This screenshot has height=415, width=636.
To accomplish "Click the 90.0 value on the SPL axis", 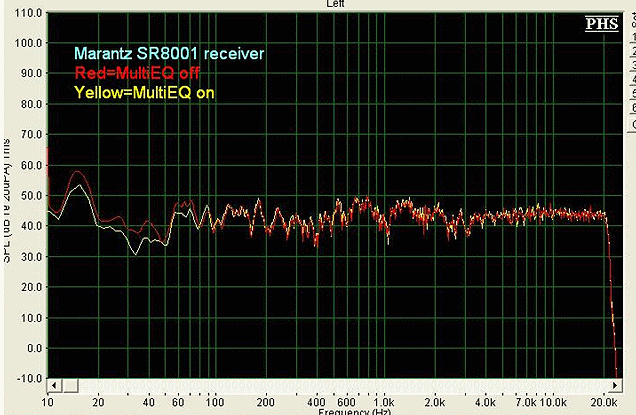I will [31, 73].
